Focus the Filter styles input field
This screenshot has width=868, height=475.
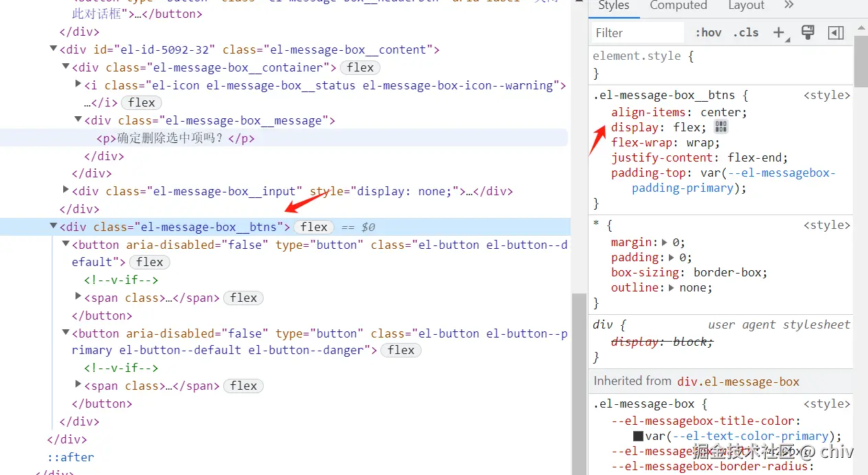pos(638,32)
